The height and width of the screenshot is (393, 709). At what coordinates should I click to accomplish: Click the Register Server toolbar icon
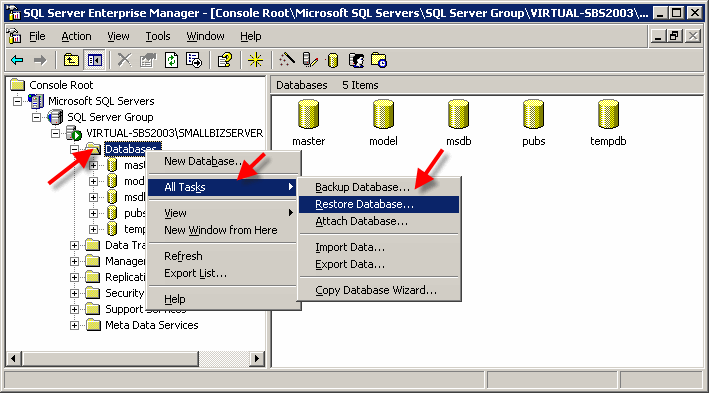pos(310,60)
